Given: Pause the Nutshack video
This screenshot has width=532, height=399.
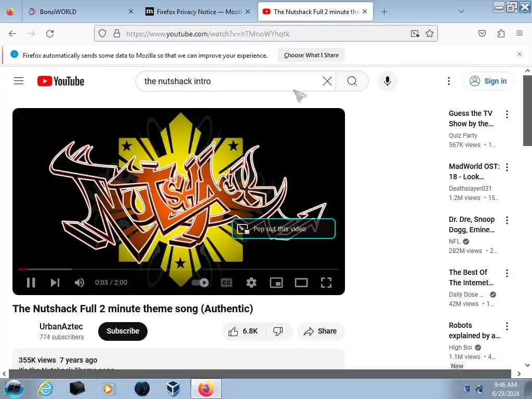Looking at the screenshot, I should [x=31, y=283].
